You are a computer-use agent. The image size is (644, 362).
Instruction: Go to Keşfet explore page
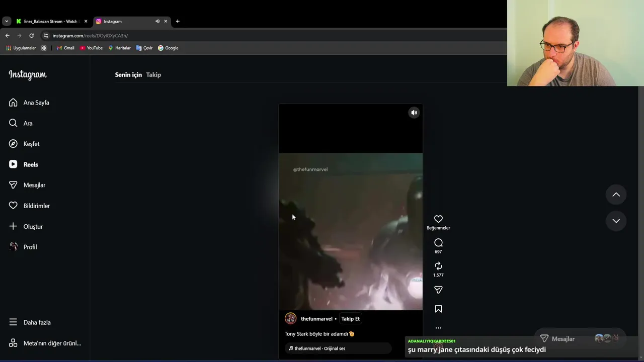(x=24, y=144)
